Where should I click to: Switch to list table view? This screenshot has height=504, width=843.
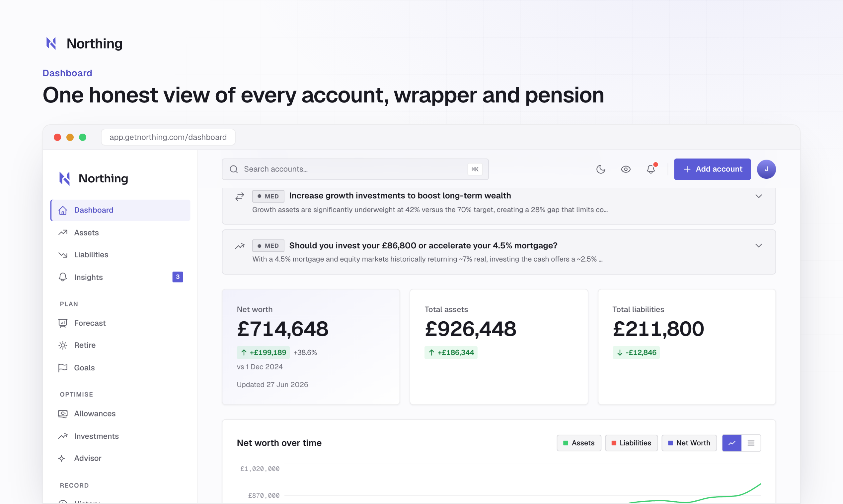(751, 443)
